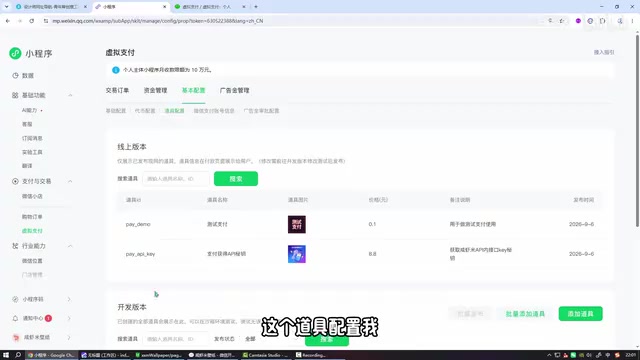Viewport: 640px width, 360px height.
Task: Switch to the 资金管理 tab
Action: (156, 91)
